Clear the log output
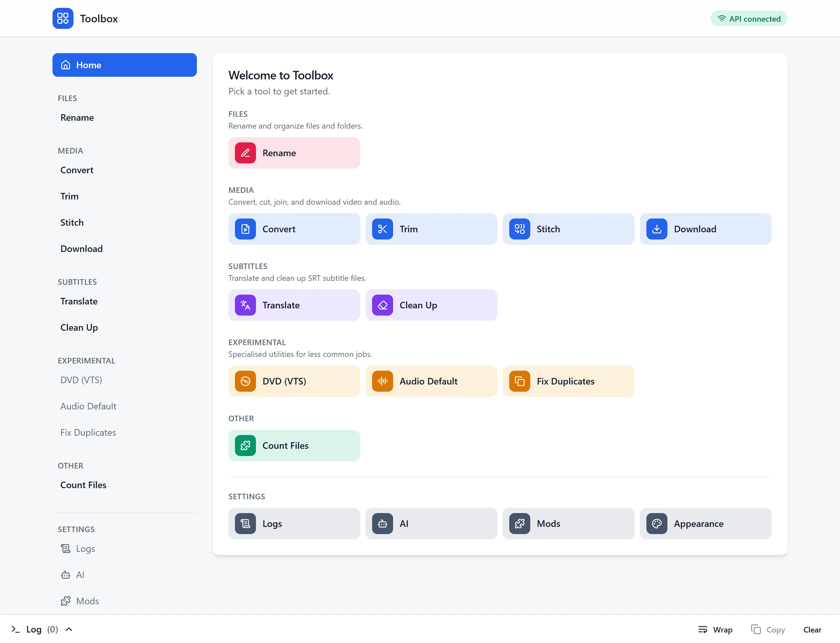 click(812, 630)
